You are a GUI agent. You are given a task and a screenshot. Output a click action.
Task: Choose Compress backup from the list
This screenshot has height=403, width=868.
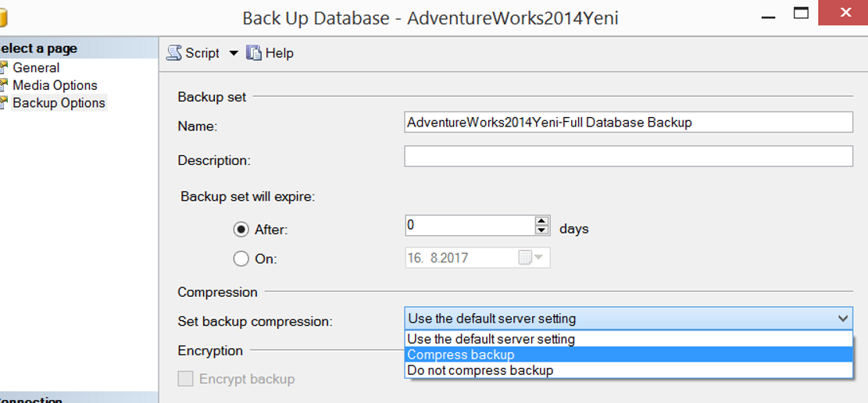pyautogui.click(x=628, y=355)
